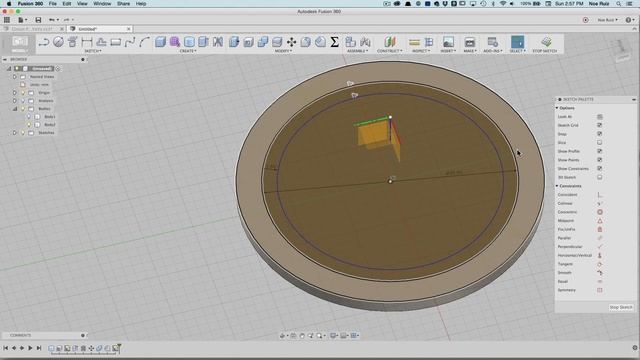This screenshot has width=640, height=360.
Task: Open the File menu
Action: 53,4
